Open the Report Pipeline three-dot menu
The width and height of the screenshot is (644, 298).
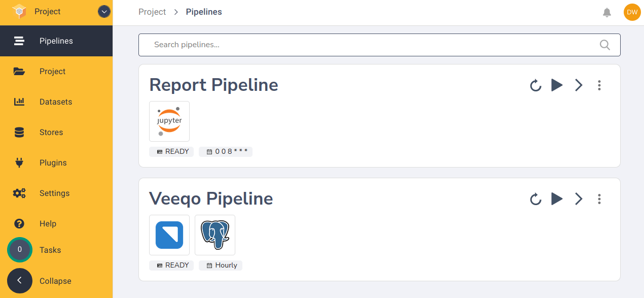click(x=599, y=85)
